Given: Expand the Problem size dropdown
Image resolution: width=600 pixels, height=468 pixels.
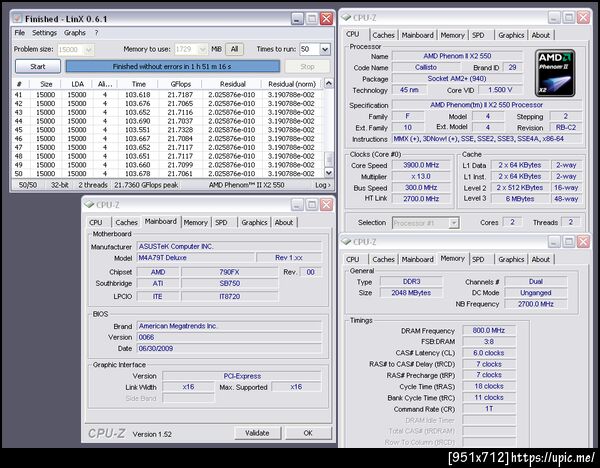Looking at the screenshot, I should [89, 49].
